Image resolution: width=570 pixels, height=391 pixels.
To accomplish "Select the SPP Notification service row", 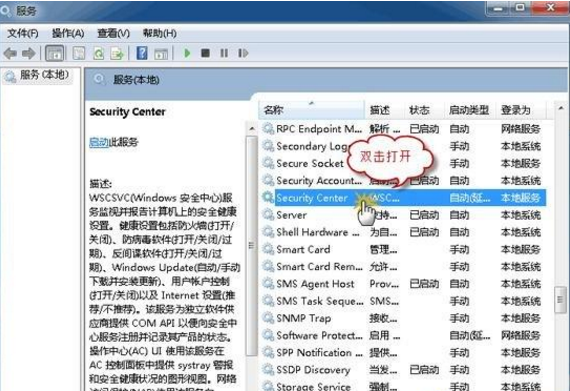I will [x=404, y=352].
